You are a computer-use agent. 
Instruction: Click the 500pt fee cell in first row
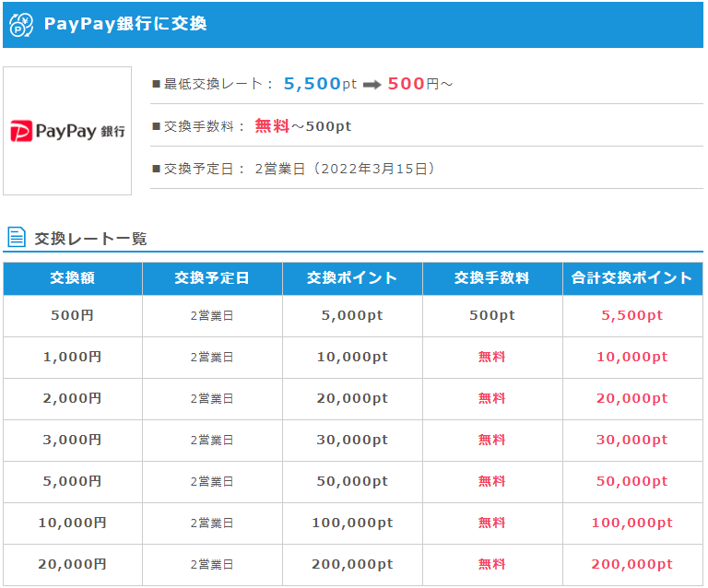[x=492, y=316]
